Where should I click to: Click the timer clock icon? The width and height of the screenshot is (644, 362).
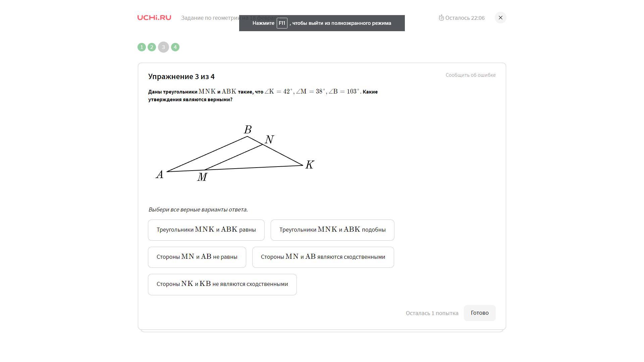(441, 18)
